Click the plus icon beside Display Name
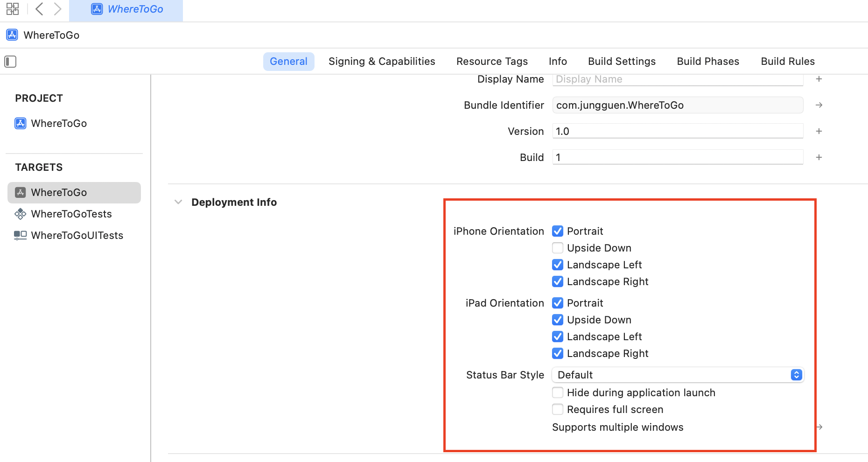 tap(819, 79)
